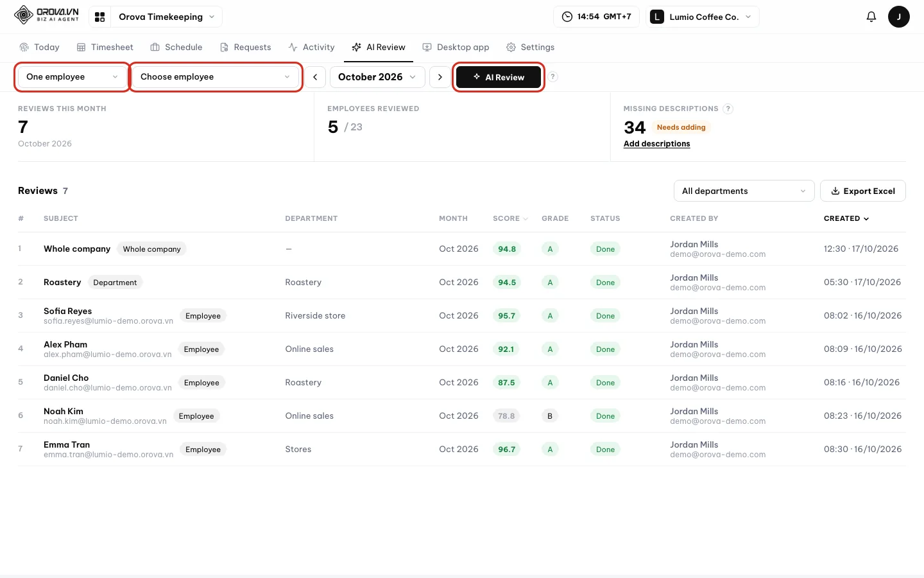
Task: Open notifications bell
Action: [871, 17]
